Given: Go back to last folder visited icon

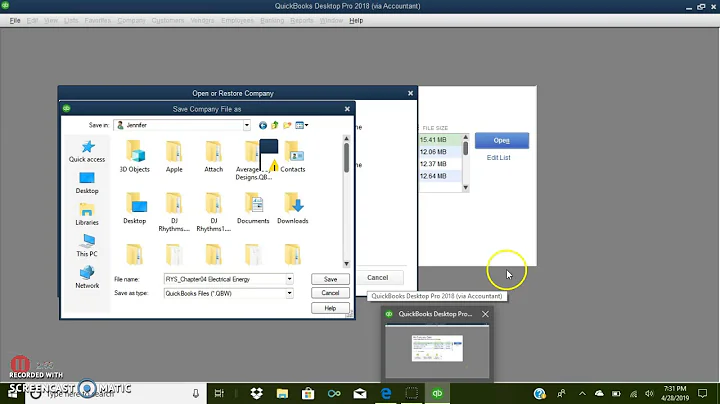Looking at the screenshot, I should click(263, 125).
